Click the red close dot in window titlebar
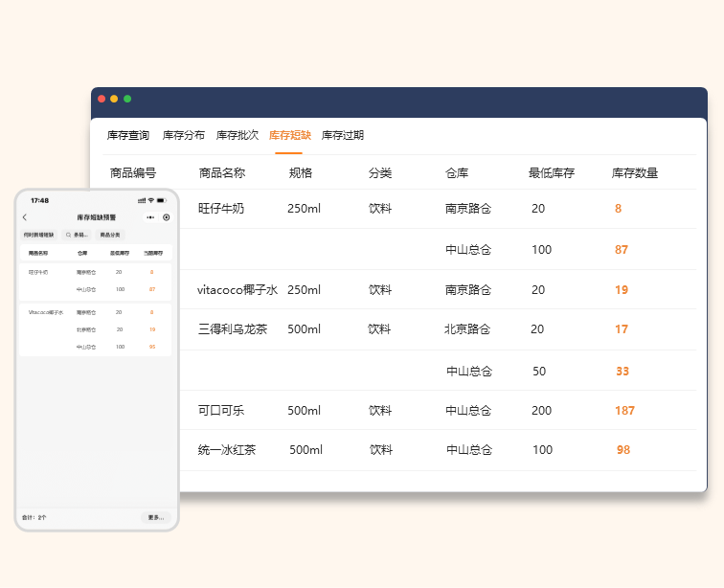This screenshot has width=724, height=588. click(102, 99)
